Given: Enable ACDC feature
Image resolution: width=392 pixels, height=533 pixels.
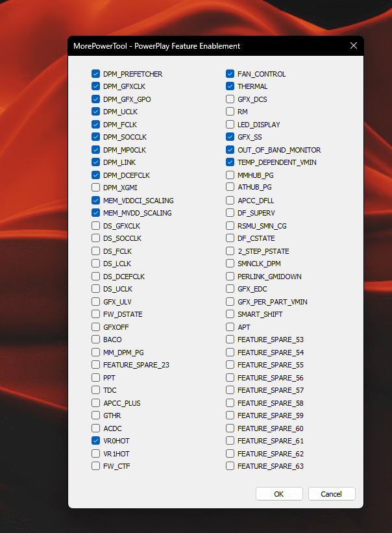Looking at the screenshot, I should [x=95, y=428].
